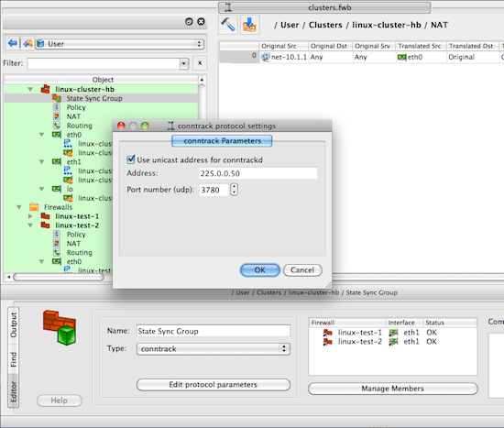Image resolution: width=504 pixels, height=428 pixels.
Task: Open Routing under linux-cluster-hb
Action: (80, 126)
